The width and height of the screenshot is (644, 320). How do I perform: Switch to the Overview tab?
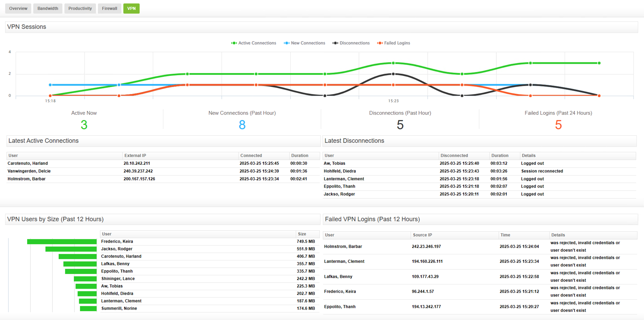point(18,8)
